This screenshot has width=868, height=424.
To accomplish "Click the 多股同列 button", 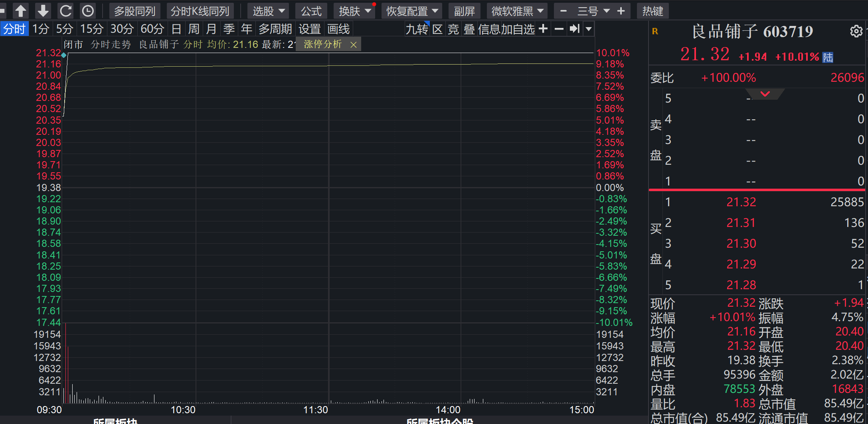I will pyautogui.click(x=135, y=11).
